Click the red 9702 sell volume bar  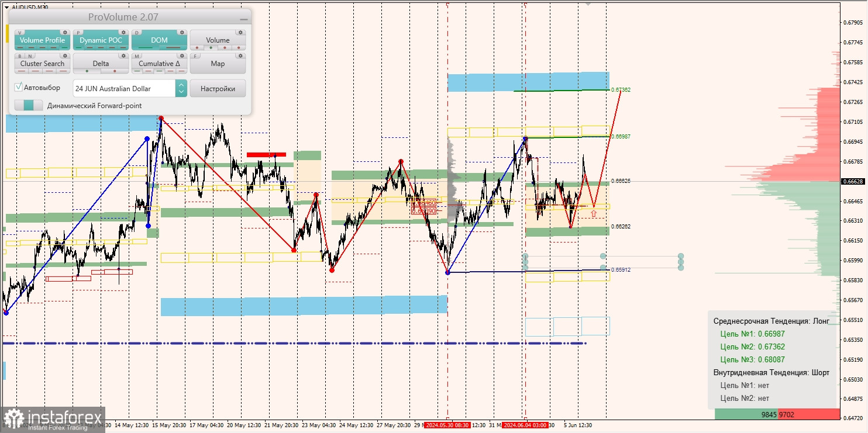(x=809, y=414)
